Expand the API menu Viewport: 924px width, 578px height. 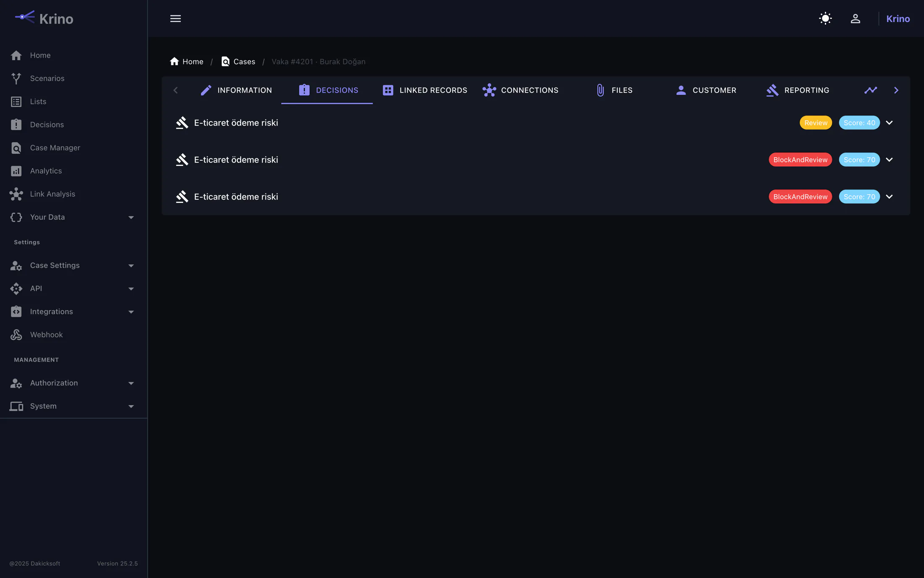coord(73,288)
